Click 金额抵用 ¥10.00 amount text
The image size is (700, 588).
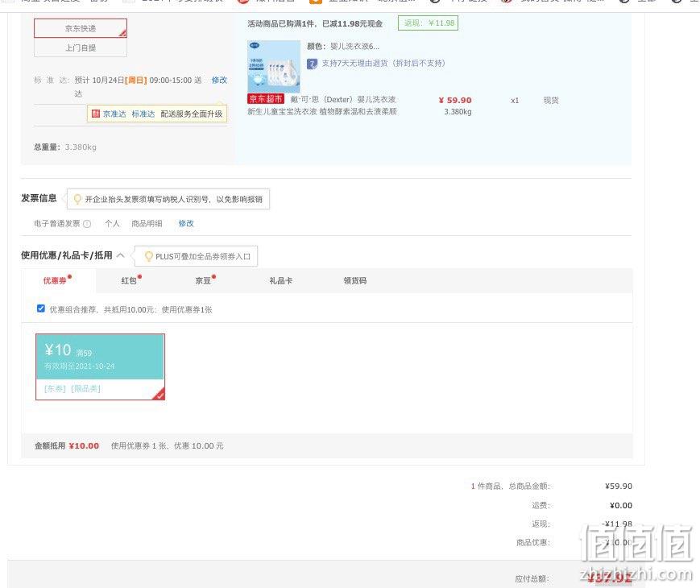click(84, 445)
